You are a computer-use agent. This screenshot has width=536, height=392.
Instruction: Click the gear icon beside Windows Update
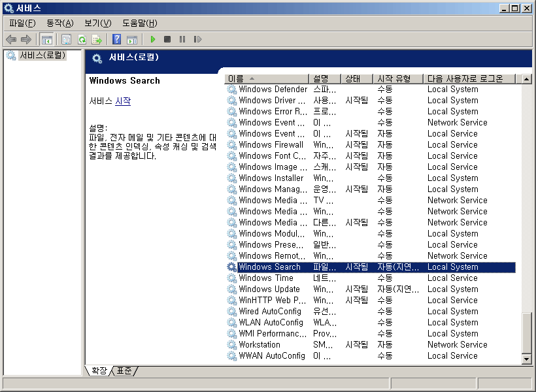(232, 289)
